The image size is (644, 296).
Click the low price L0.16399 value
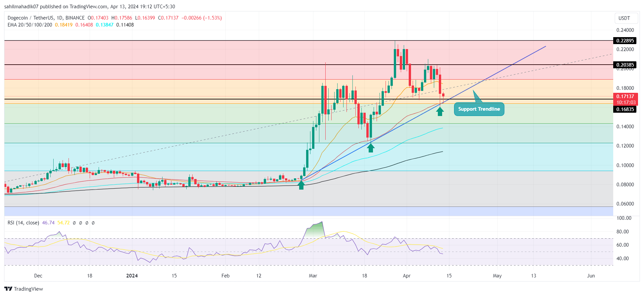pos(145,18)
